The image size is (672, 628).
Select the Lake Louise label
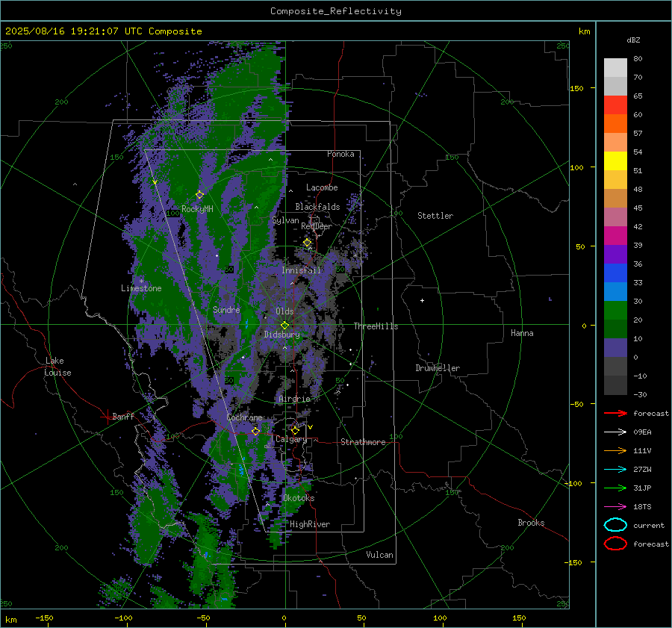coord(57,367)
